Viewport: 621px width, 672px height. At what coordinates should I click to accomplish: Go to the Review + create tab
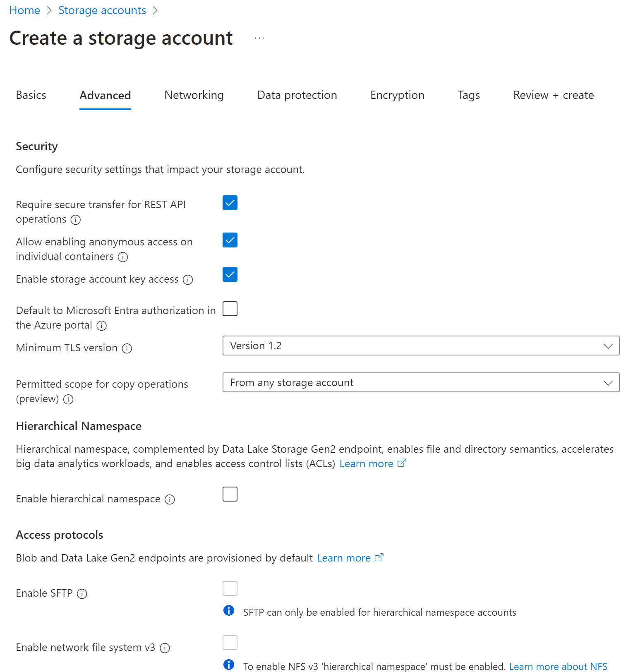click(553, 95)
